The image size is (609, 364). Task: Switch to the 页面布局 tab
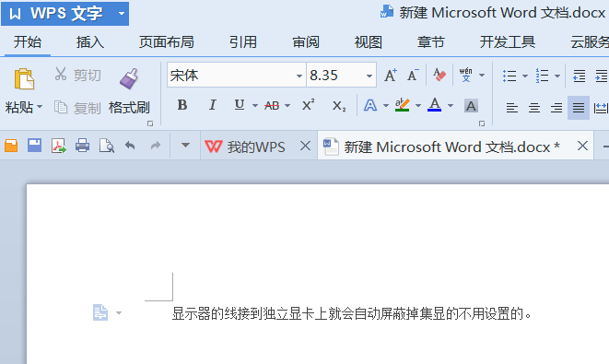tap(166, 42)
